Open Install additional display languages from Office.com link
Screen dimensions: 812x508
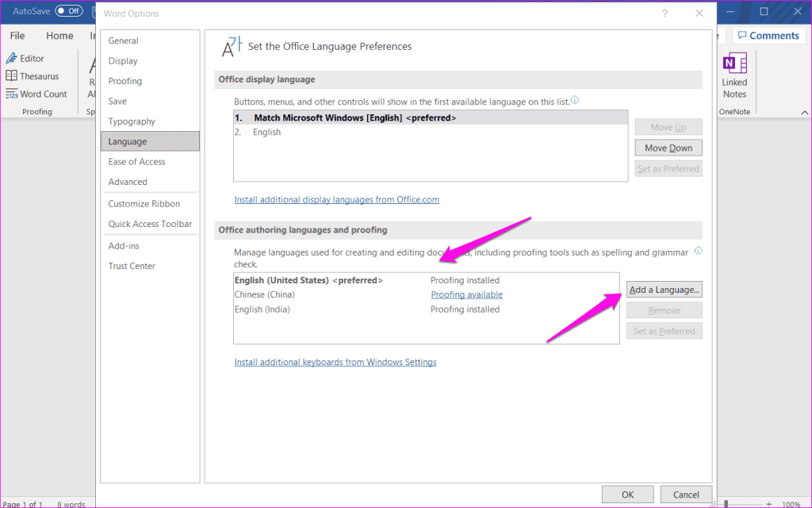(x=336, y=199)
